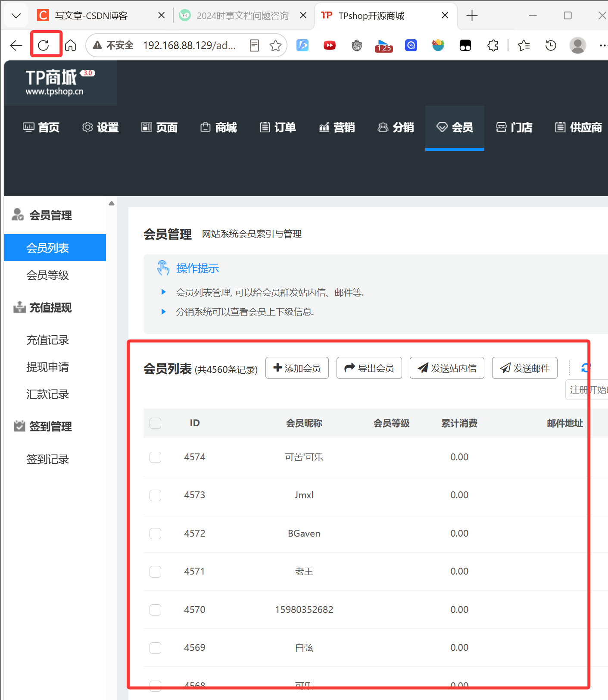
Task: Open the 门店 navigation menu
Action: [514, 128]
